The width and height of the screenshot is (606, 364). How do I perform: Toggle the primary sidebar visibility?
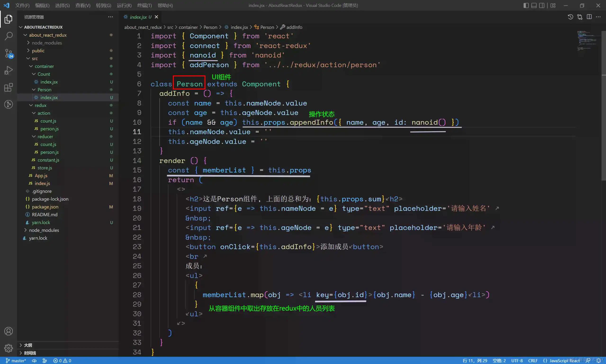coord(526,5)
